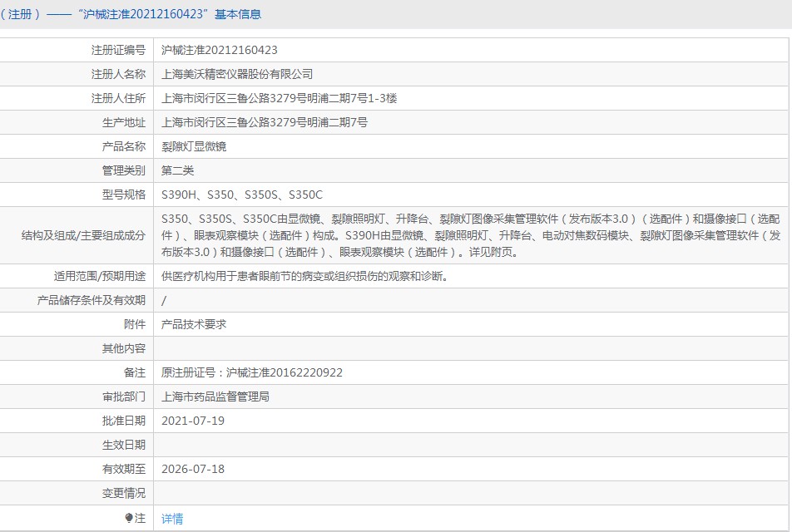The height and width of the screenshot is (532, 792).
Task: Click the 变更情况 row label
Action: 124,493
